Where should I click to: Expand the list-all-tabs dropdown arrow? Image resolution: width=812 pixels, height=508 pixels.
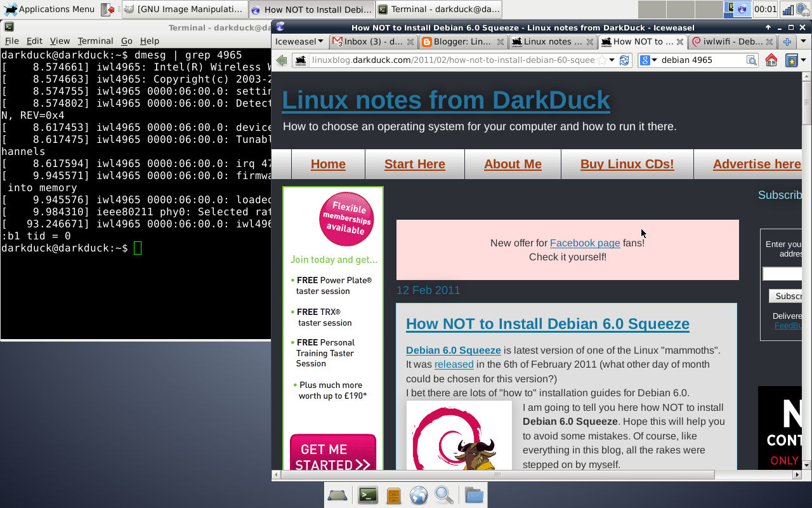(x=802, y=42)
